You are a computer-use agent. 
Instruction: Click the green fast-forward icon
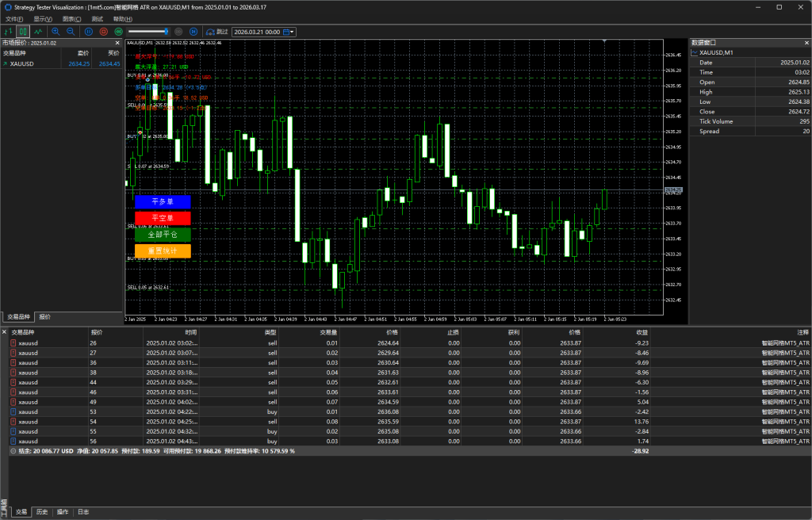click(118, 32)
